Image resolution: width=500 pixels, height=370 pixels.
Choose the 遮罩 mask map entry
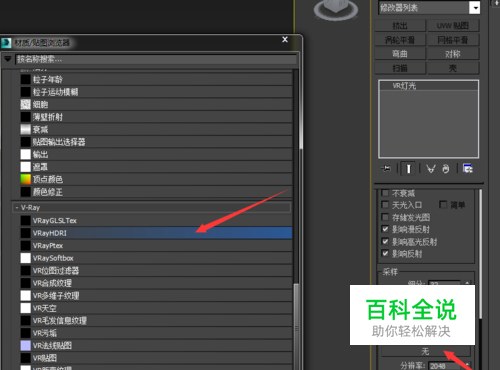click(156, 167)
